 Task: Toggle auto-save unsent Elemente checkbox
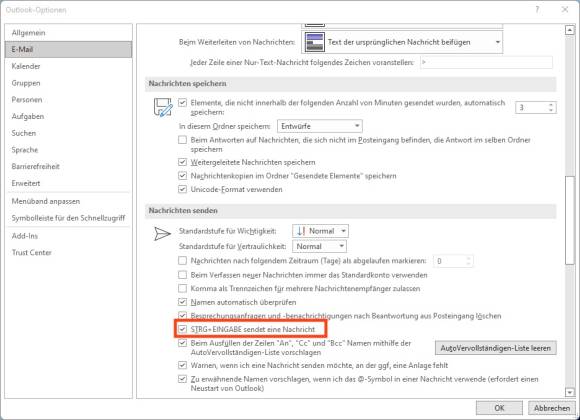pos(182,103)
